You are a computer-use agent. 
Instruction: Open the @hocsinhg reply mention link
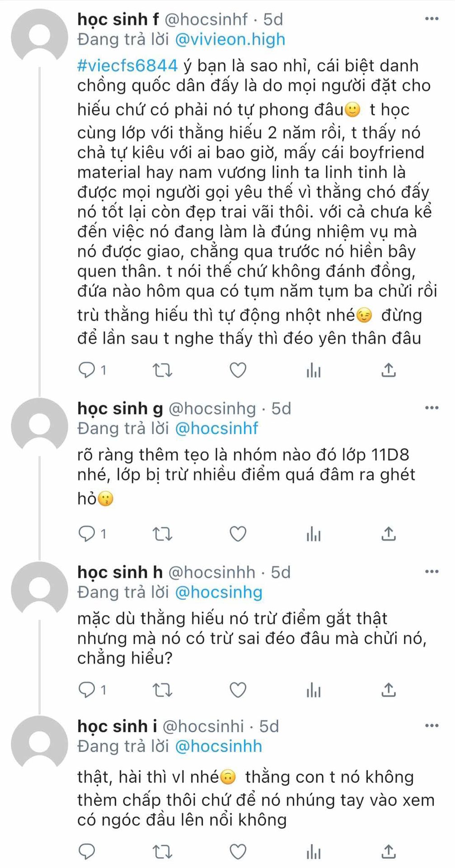coord(218,592)
